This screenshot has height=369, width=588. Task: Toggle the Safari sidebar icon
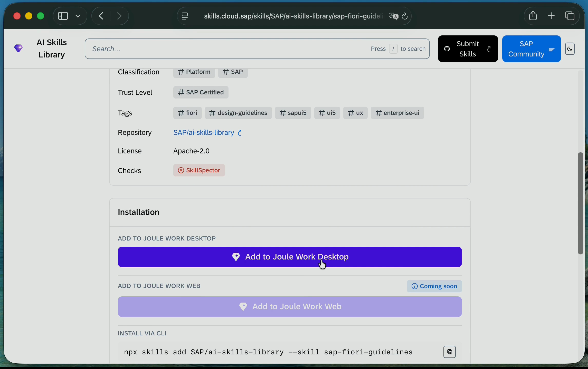click(63, 16)
